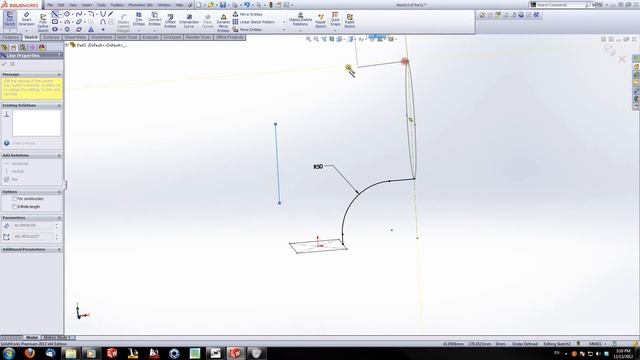This screenshot has height=360, width=640.
Task: Switch to the Features tab
Action: click(11, 37)
